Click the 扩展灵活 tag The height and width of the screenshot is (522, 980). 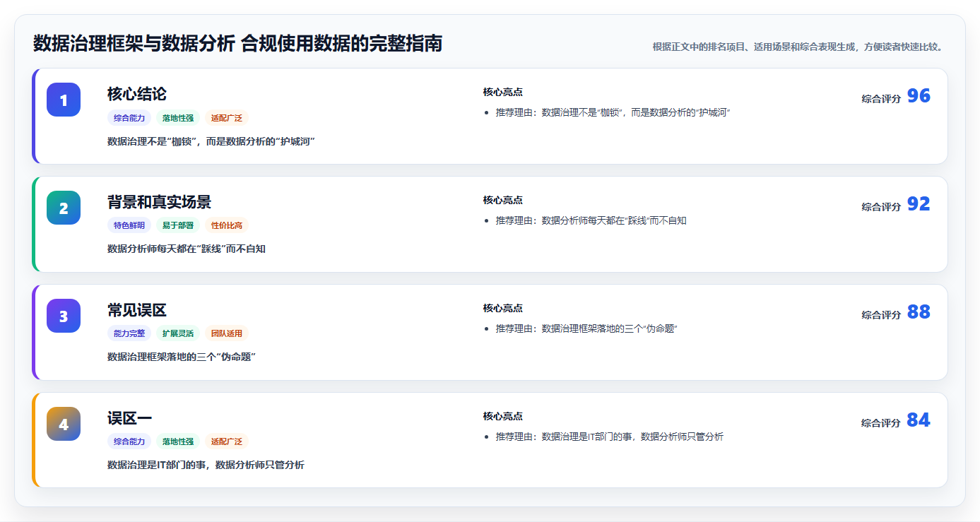click(178, 334)
